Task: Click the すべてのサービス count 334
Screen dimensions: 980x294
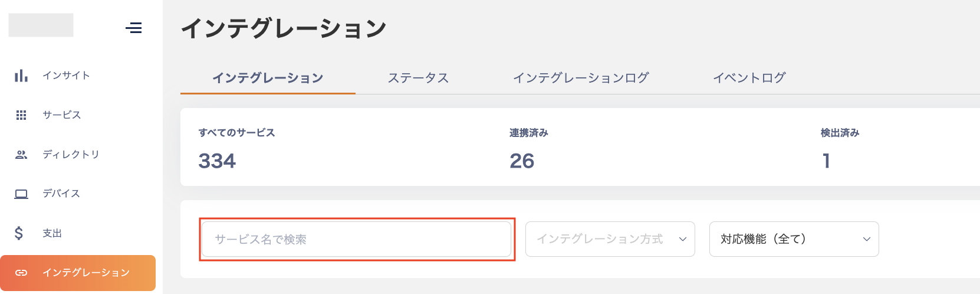Action: pos(217,161)
